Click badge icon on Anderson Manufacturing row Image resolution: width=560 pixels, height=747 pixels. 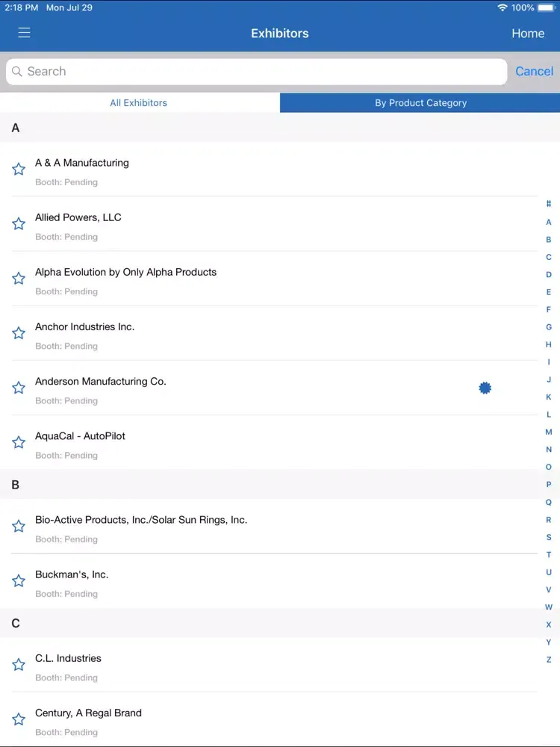tap(485, 388)
